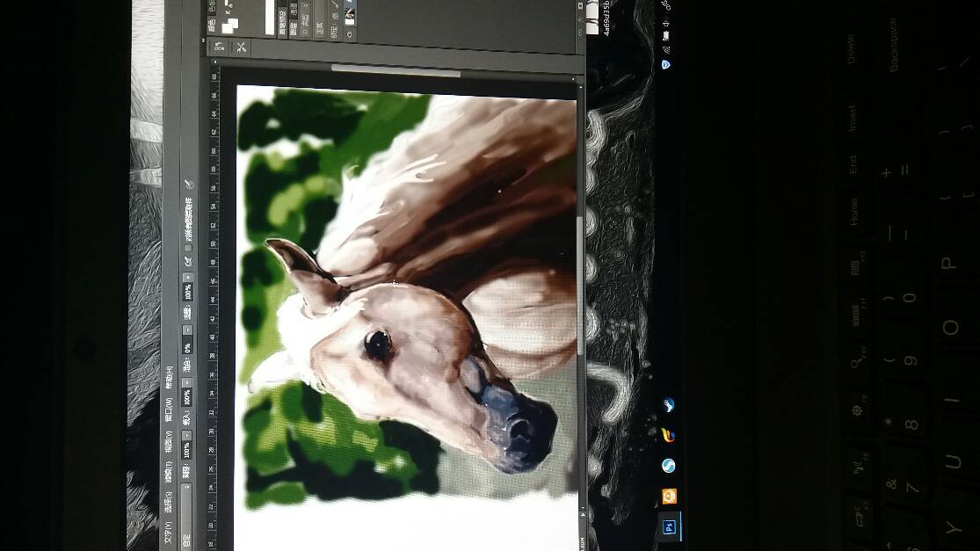Expand the 混合 value dropdown arrow
This screenshot has height=551, width=980.
(x=187, y=330)
